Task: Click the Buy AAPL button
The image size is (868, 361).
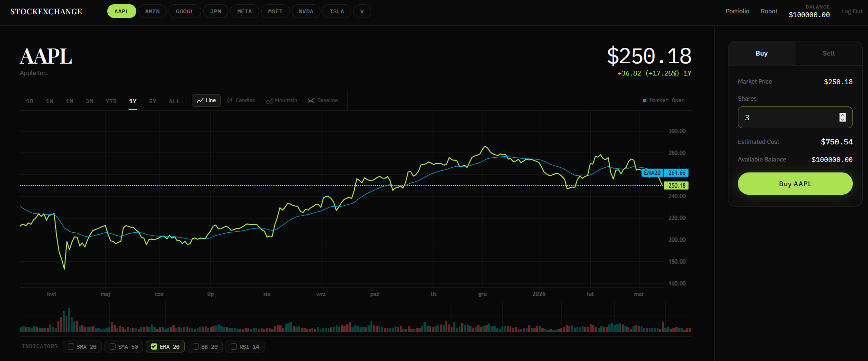Action: pos(795,184)
